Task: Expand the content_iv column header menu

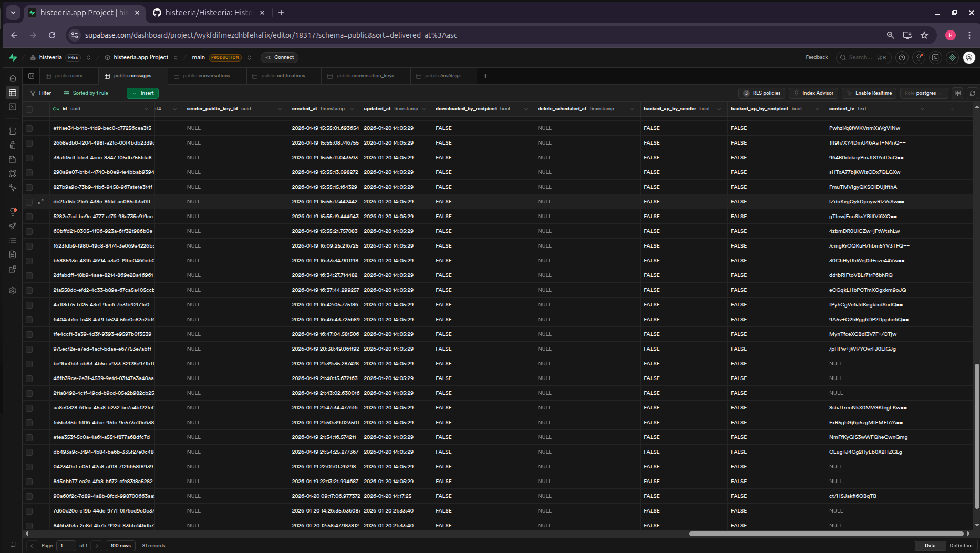Action: pos(922,109)
